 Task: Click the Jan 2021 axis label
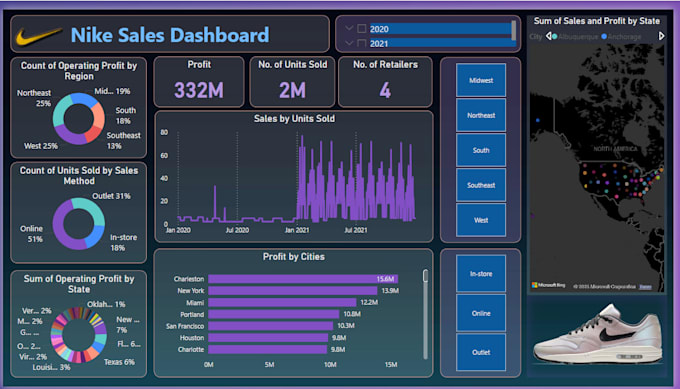tap(297, 230)
